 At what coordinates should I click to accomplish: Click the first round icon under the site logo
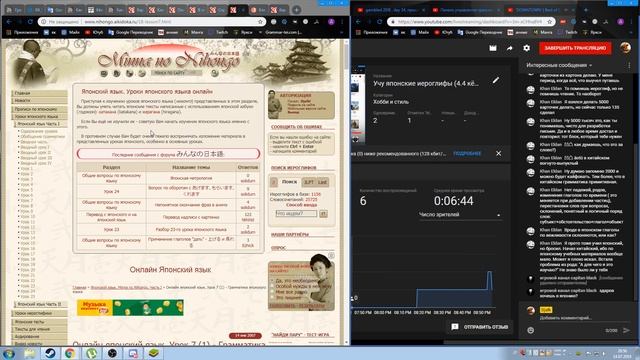tap(104, 73)
